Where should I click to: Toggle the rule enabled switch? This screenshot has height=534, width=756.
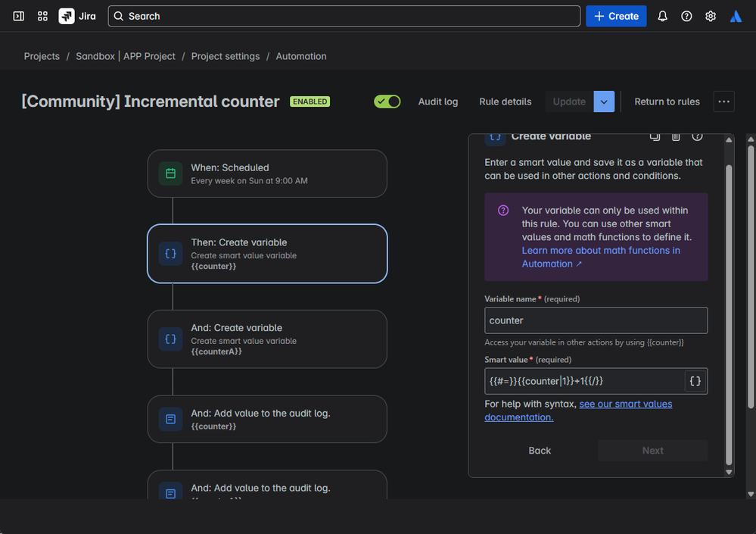click(x=387, y=101)
